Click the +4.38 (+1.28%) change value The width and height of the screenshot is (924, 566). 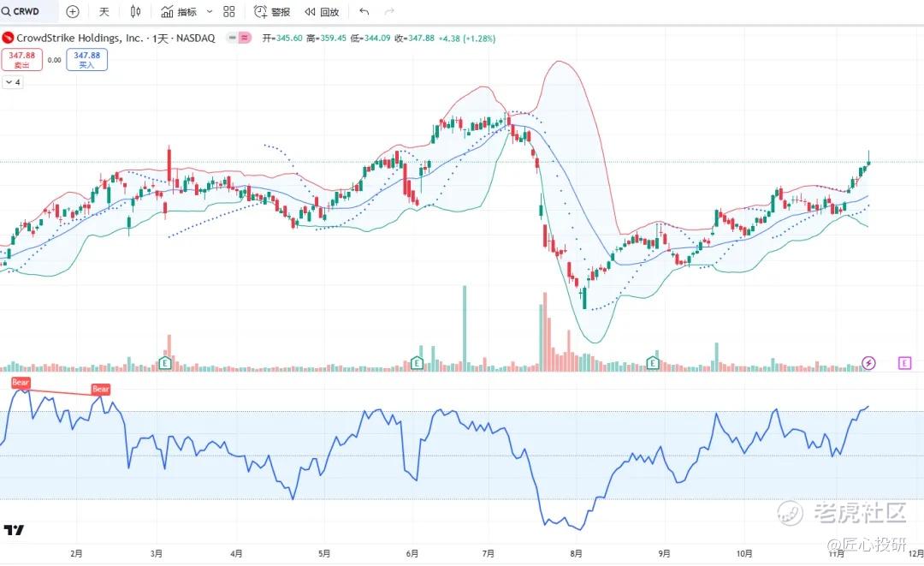coord(467,39)
